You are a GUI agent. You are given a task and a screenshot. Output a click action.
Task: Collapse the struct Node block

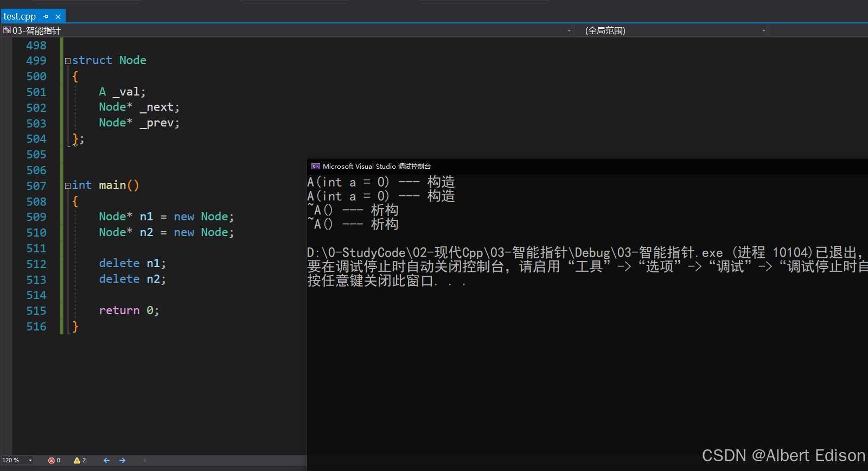68,61
